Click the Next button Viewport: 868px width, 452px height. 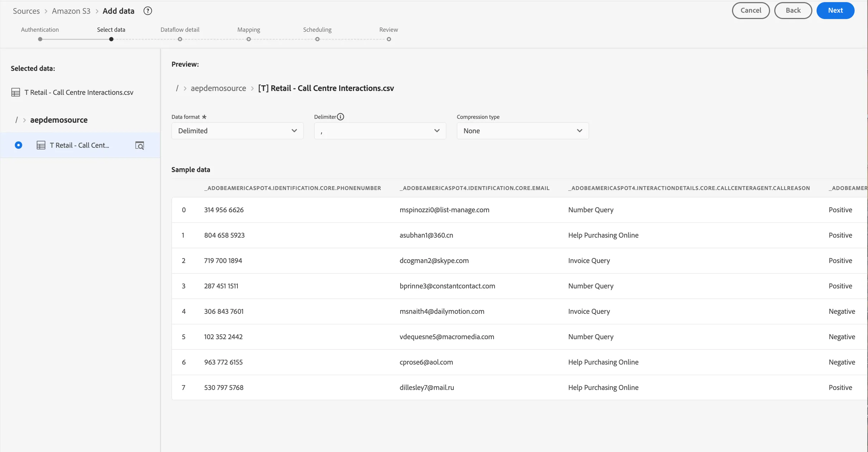point(835,11)
